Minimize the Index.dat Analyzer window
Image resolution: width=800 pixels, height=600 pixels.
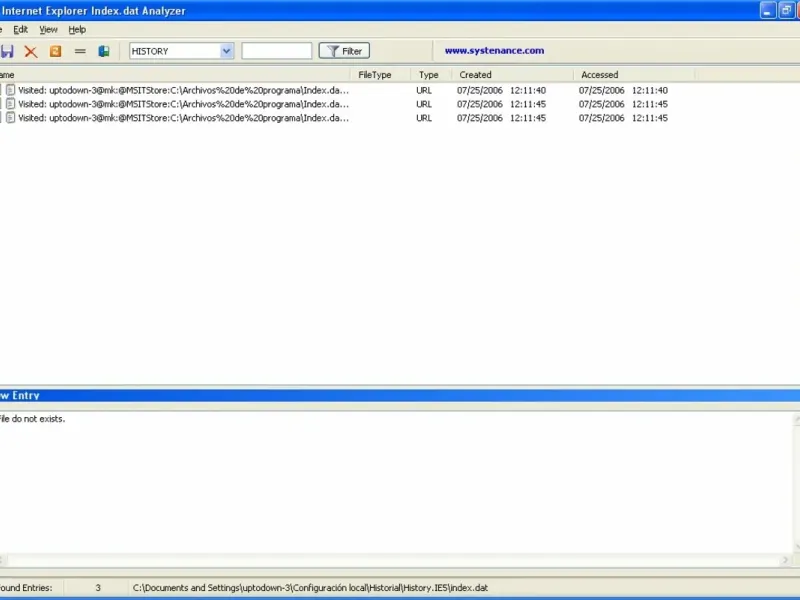(x=767, y=10)
